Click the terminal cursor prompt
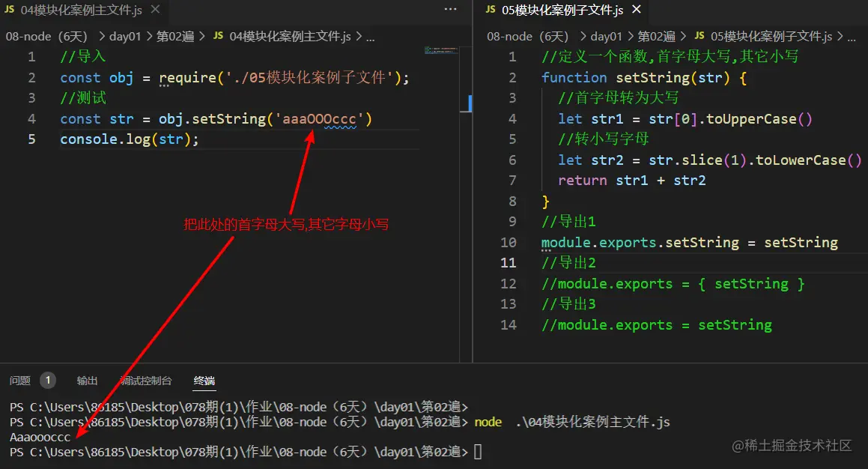The height and width of the screenshot is (469, 868). (478, 453)
